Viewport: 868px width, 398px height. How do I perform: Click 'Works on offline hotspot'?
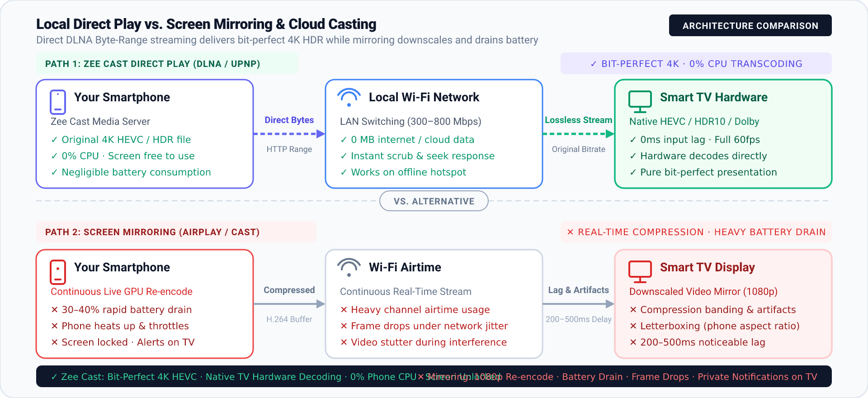(403, 172)
